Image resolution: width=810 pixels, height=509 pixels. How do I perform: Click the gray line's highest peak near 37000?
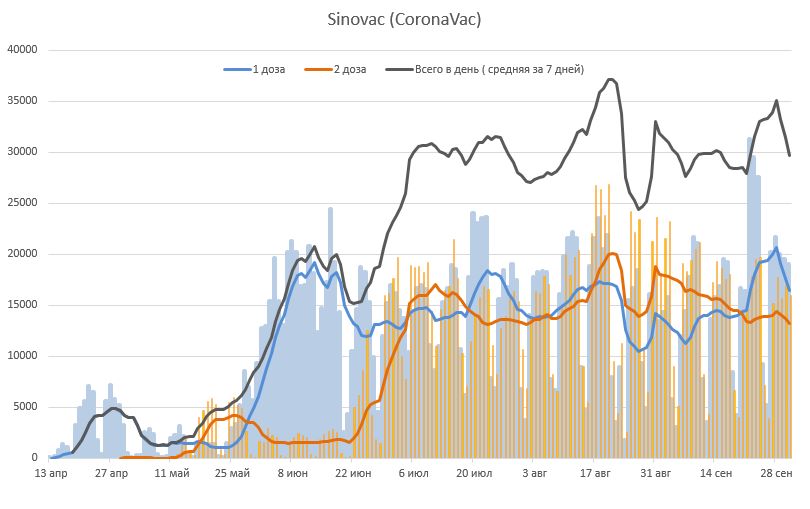(x=611, y=80)
